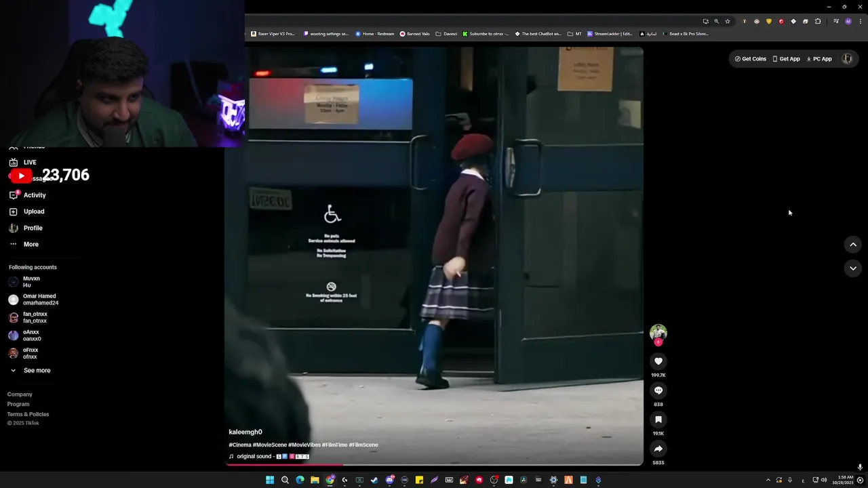The height and width of the screenshot is (488, 868).
Task: Show hidden system tray icons
Action: (x=768, y=480)
